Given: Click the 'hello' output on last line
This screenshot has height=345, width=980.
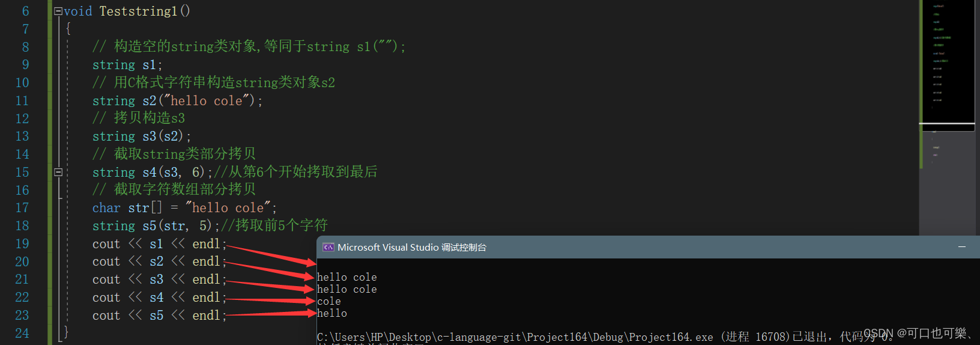Looking at the screenshot, I should pos(332,313).
